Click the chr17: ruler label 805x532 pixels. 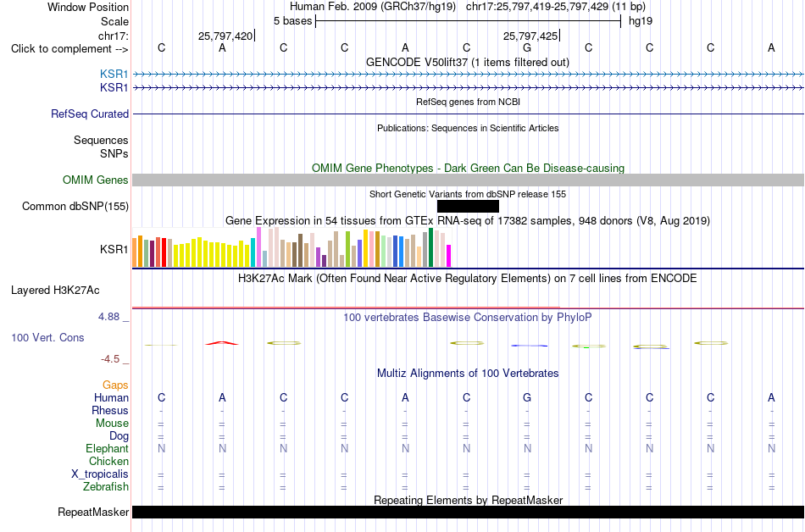[x=114, y=36]
